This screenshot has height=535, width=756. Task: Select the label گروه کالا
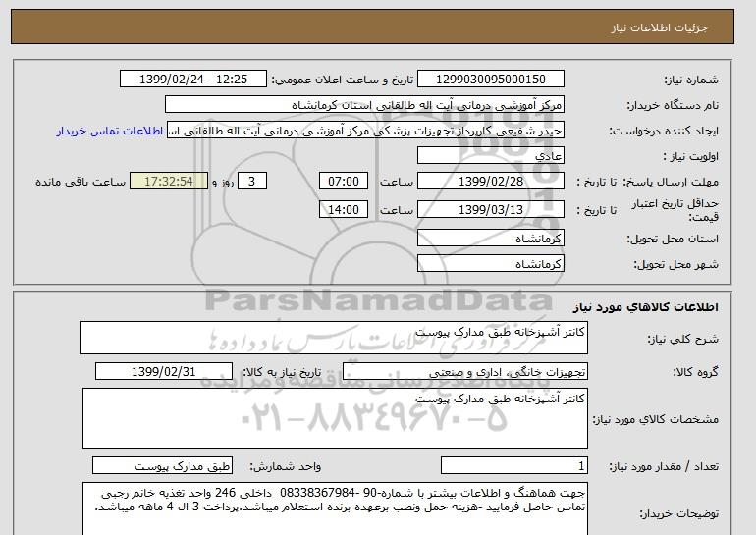pyautogui.click(x=695, y=372)
